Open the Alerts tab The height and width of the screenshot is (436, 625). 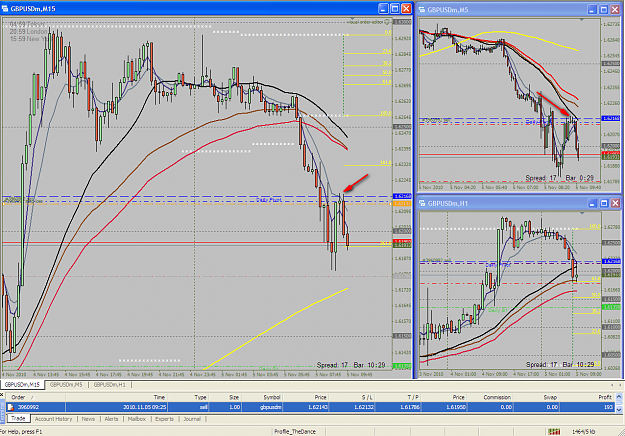pos(111,419)
